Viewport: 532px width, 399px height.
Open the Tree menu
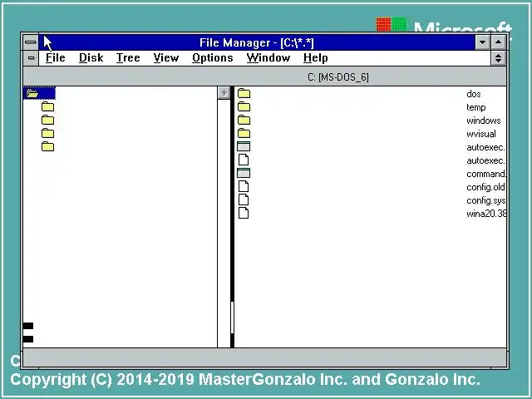[128, 58]
